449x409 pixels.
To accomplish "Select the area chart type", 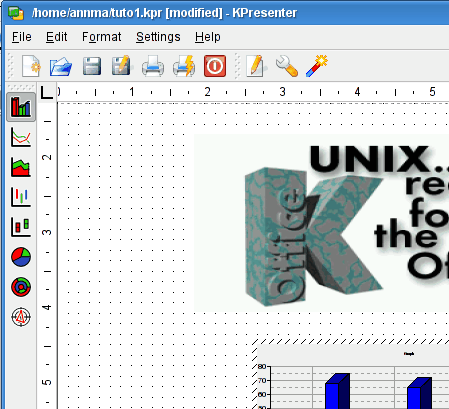I will coord(21,167).
